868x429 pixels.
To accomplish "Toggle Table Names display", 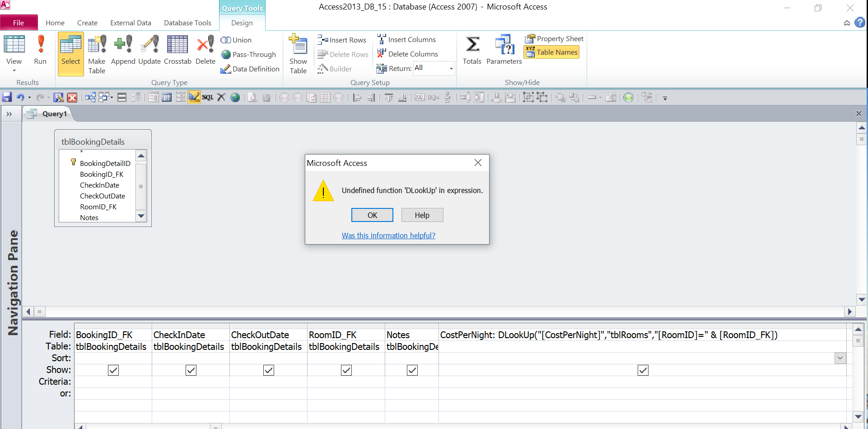I will [x=551, y=52].
